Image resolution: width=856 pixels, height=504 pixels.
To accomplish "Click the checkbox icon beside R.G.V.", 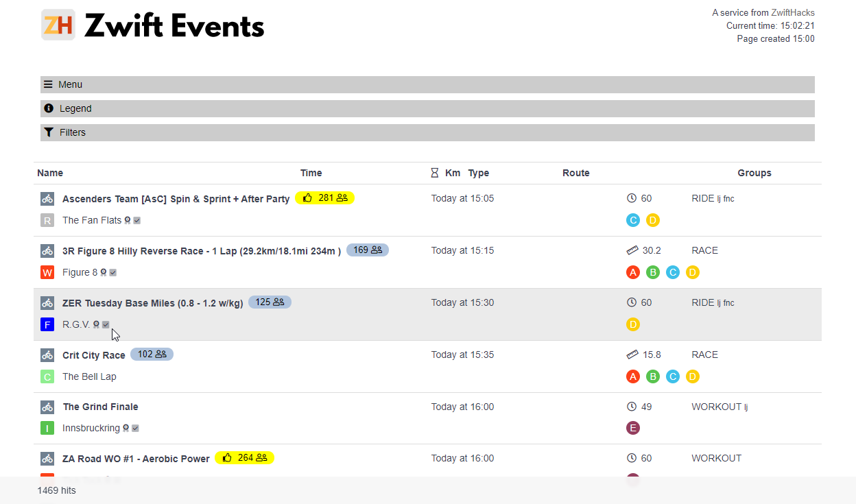I will pyautogui.click(x=106, y=324).
